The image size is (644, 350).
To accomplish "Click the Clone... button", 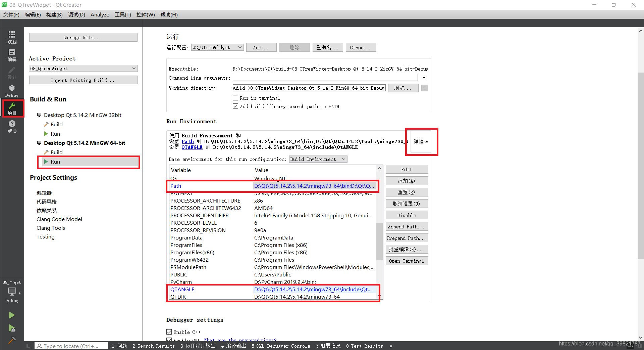I will 361,47.
